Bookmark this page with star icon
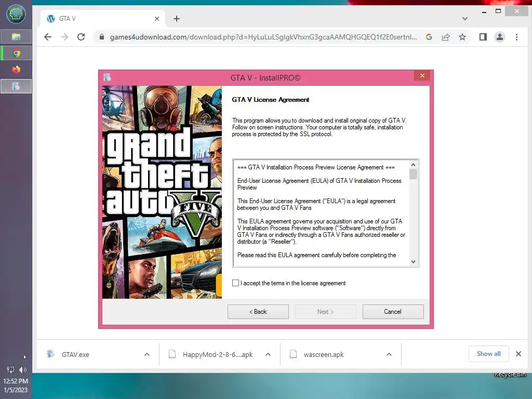The height and width of the screenshot is (399, 532). pos(462,37)
